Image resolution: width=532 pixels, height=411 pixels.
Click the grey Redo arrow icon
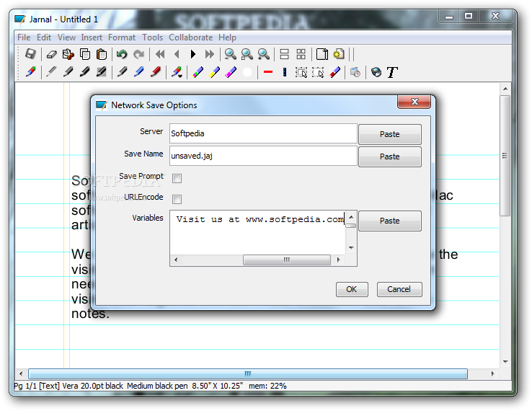coord(138,54)
